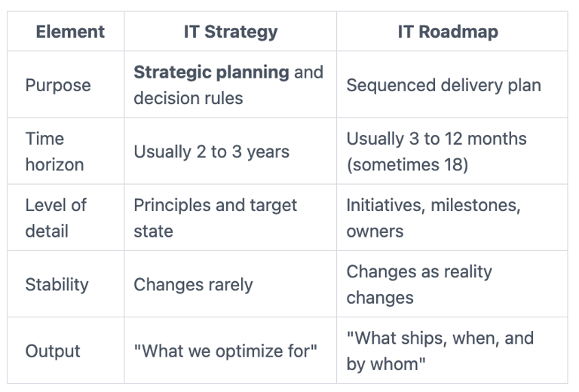The width and height of the screenshot is (579, 392).
Task: Click the 'Initiatives, milestones, owners' cell
Action: tap(432, 218)
